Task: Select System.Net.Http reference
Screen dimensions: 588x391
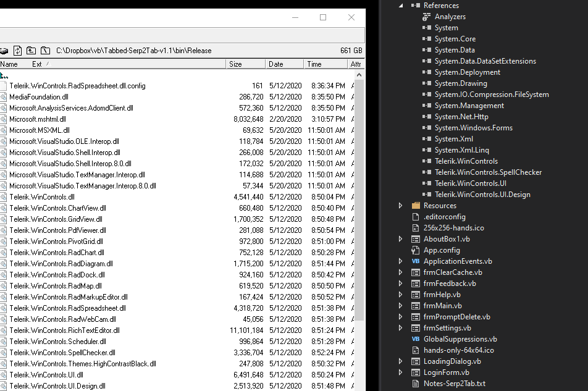Action: coord(461,117)
